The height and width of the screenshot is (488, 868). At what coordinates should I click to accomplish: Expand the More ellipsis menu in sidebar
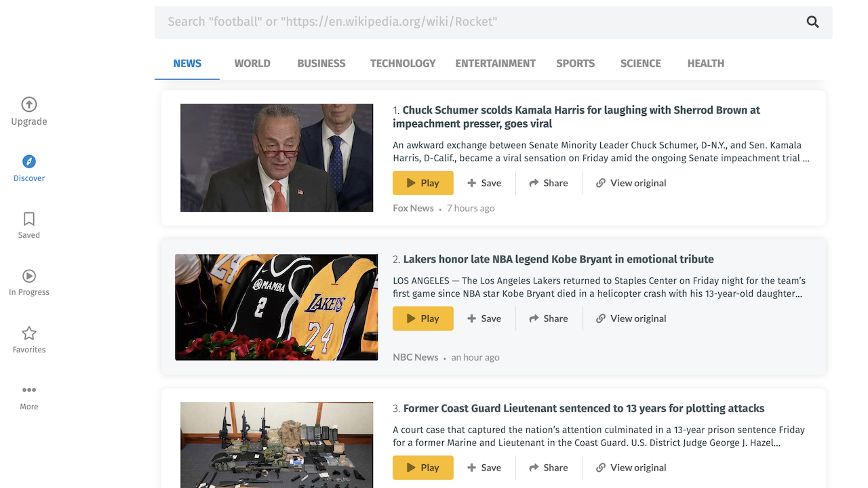[29, 390]
